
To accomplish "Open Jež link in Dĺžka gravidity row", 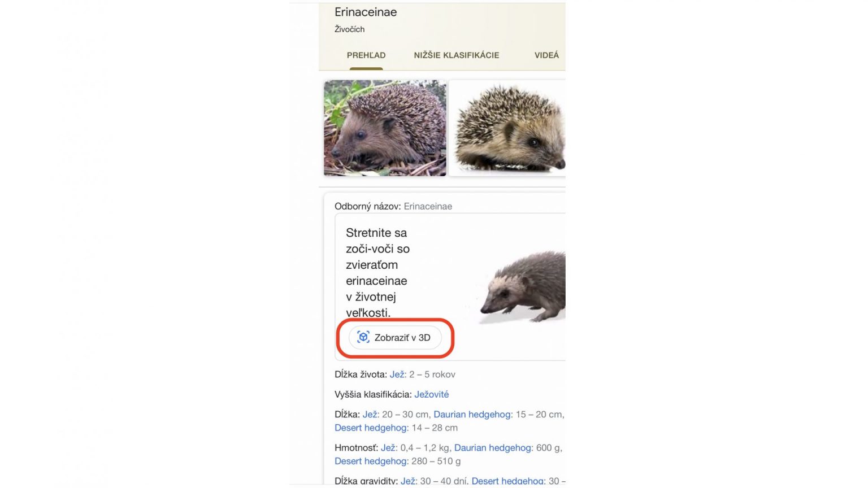I will [x=408, y=481].
